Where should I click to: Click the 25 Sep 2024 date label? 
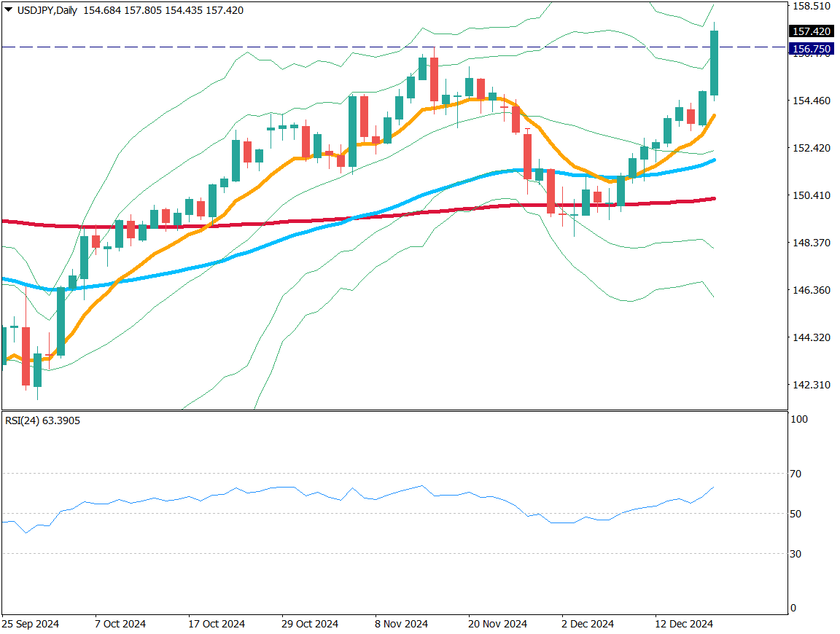[x=31, y=625]
